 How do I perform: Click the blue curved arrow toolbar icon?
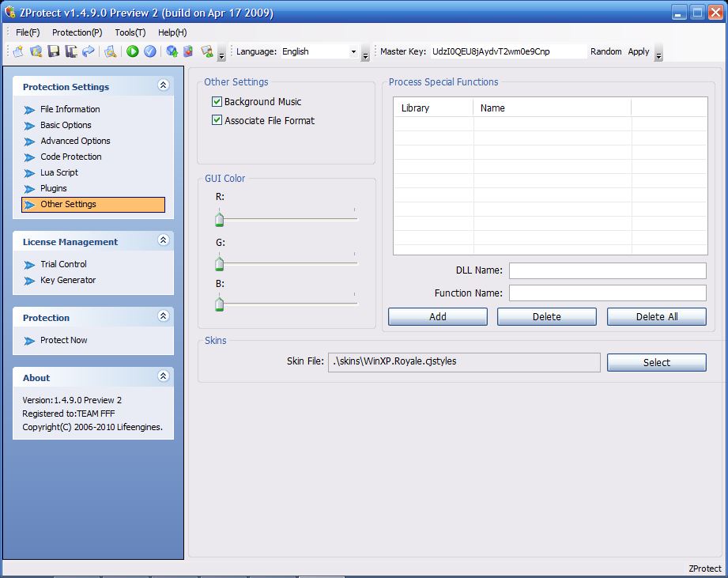89,51
